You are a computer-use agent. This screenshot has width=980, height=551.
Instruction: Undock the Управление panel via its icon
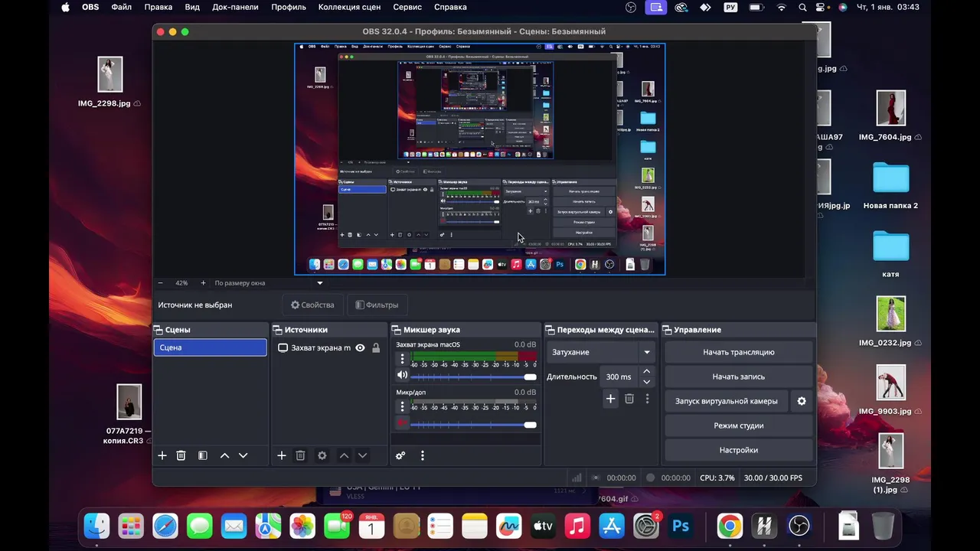click(667, 330)
